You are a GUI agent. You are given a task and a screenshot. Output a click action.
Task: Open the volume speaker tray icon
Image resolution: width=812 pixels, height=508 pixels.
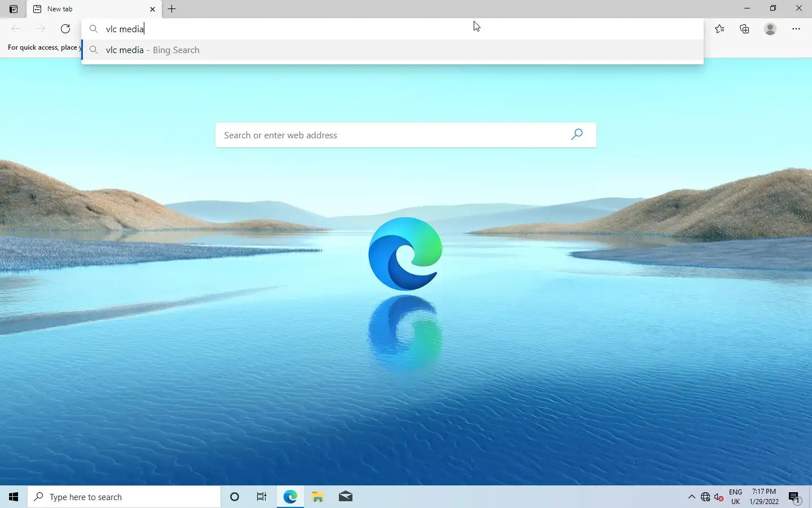point(719,497)
